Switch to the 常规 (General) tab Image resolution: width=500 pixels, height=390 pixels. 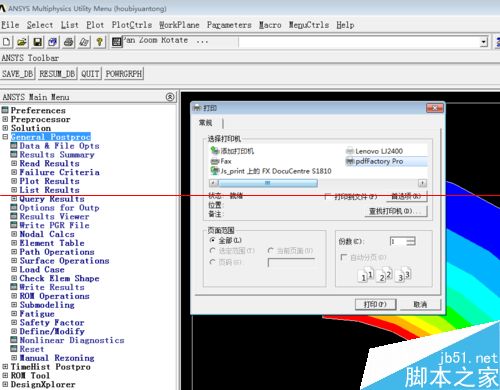[x=206, y=123]
